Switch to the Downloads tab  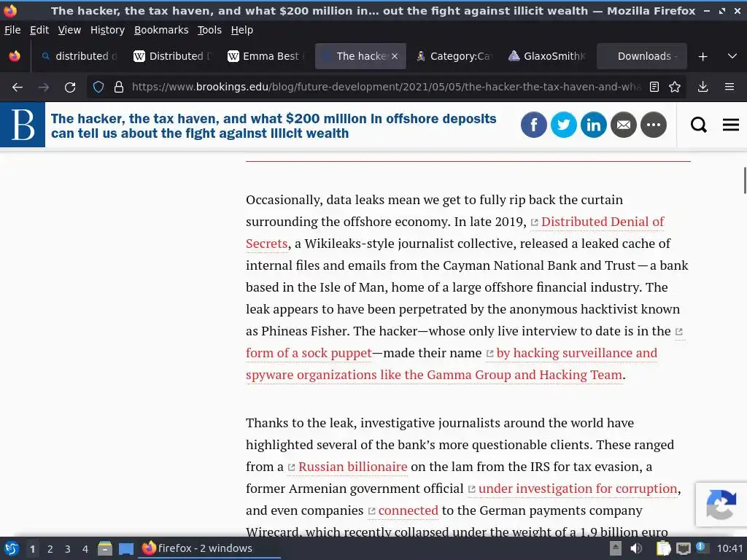(641, 56)
